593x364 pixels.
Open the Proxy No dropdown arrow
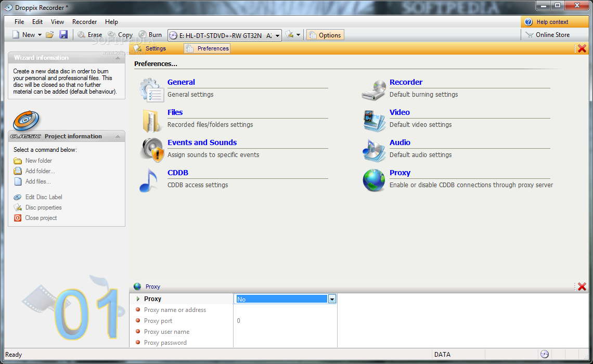(332, 300)
